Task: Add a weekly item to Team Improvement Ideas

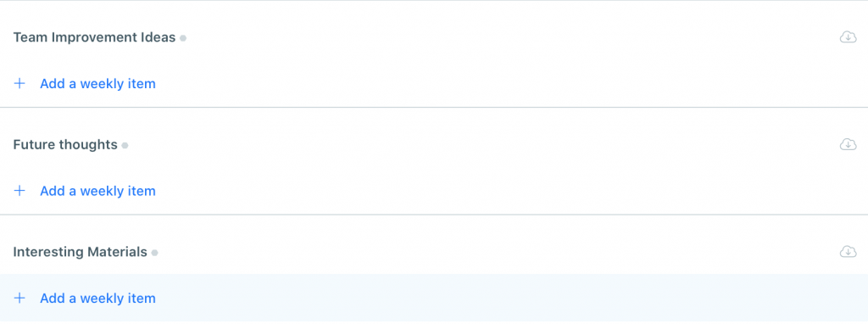Action: [x=98, y=84]
